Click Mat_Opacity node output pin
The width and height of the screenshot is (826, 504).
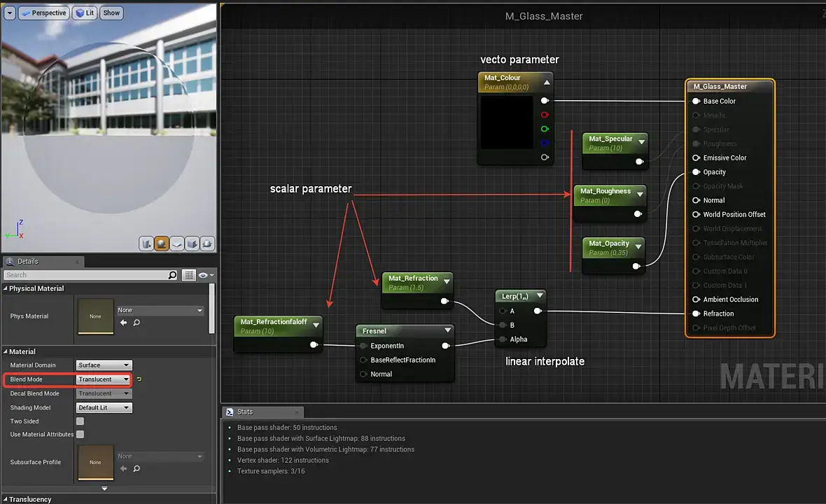636,266
